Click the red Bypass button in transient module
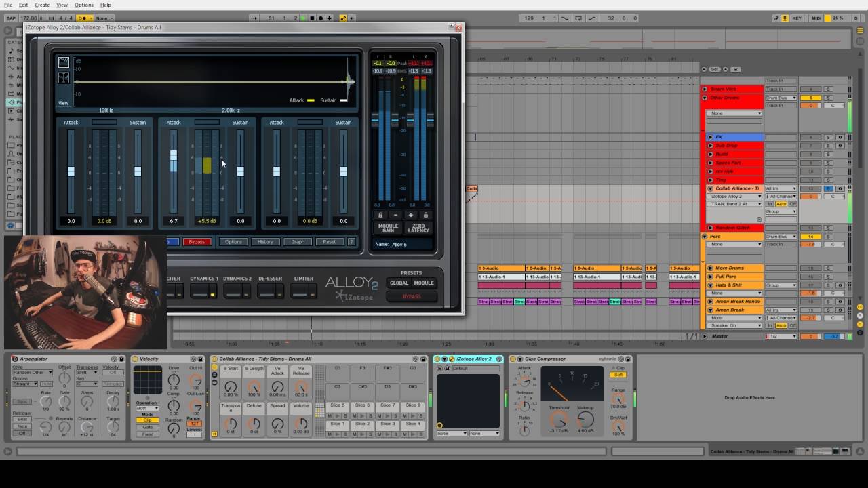 197,241
